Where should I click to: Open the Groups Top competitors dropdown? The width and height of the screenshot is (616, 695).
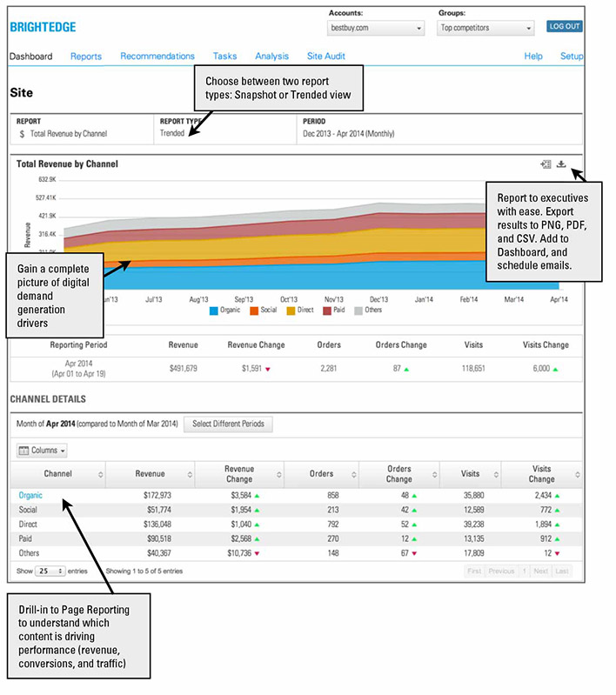pyautogui.click(x=485, y=28)
